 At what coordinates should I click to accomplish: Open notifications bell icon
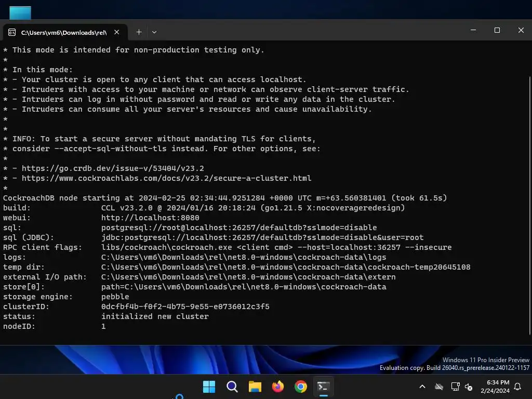pos(518,387)
